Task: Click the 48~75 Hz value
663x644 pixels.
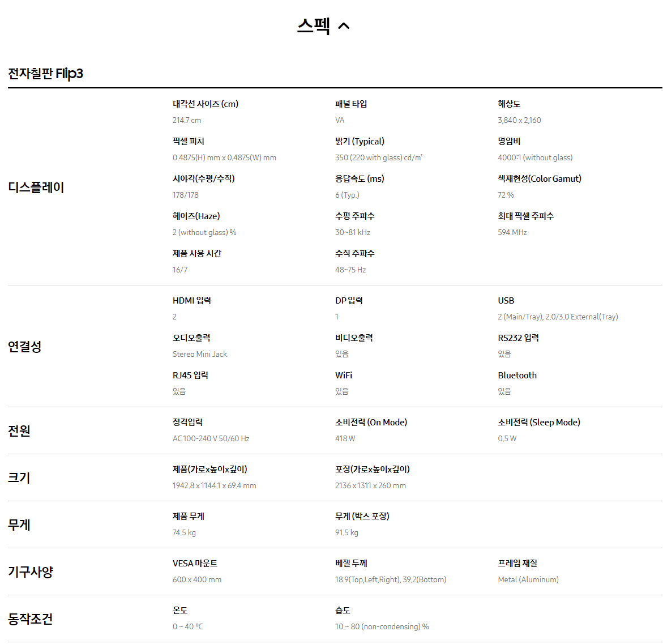Action: [350, 270]
